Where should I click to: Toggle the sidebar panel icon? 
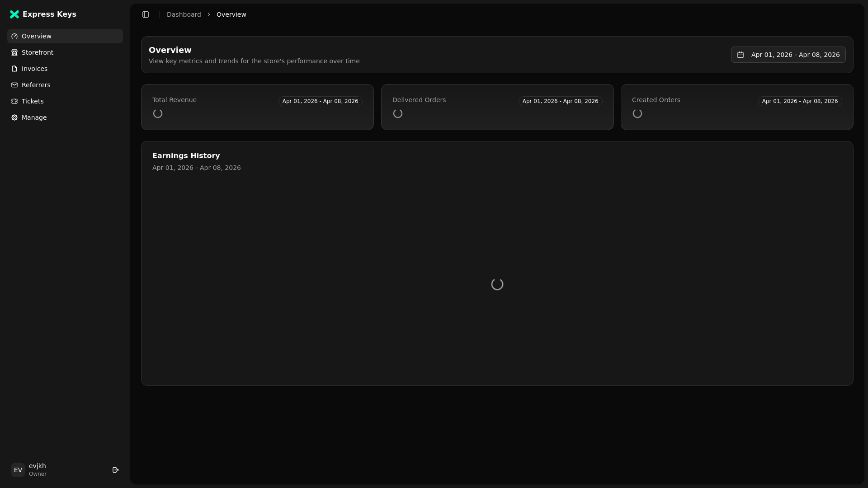(x=146, y=14)
